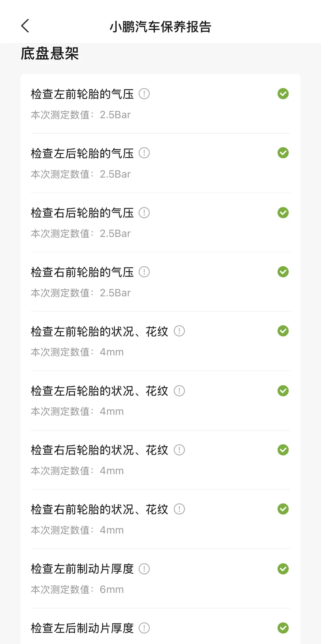The height and width of the screenshot is (644, 321).
Task: Show info for 检查左后轮胎的状况、花纹
Action: [179, 391]
